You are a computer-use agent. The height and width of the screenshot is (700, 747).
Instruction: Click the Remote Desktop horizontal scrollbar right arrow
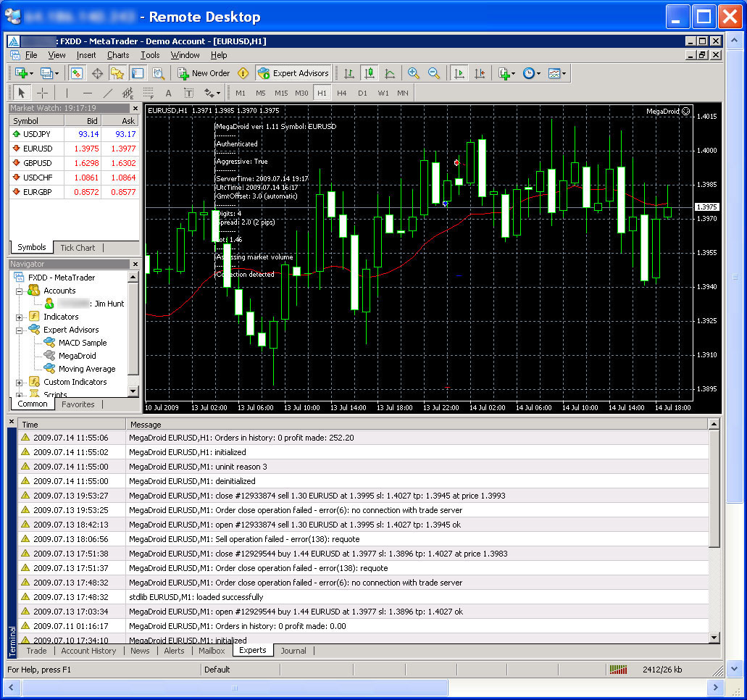[715, 688]
